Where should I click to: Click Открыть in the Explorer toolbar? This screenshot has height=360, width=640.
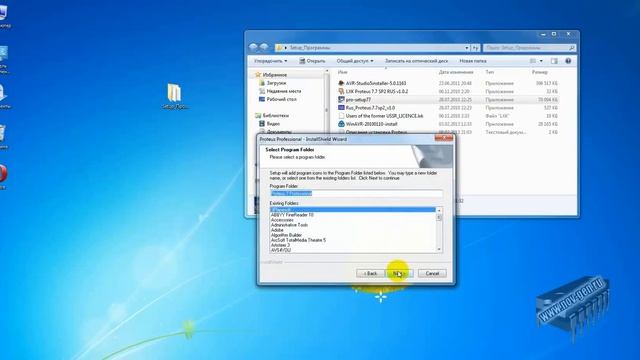click(x=312, y=61)
